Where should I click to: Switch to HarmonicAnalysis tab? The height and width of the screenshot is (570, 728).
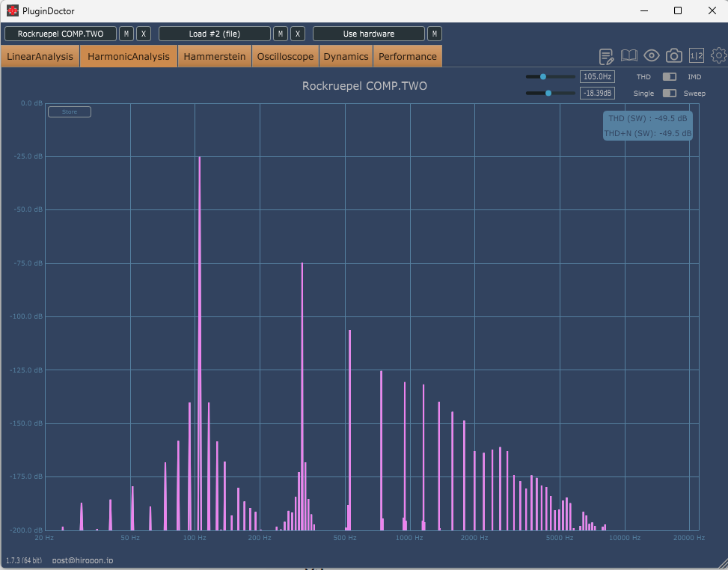tap(129, 56)
